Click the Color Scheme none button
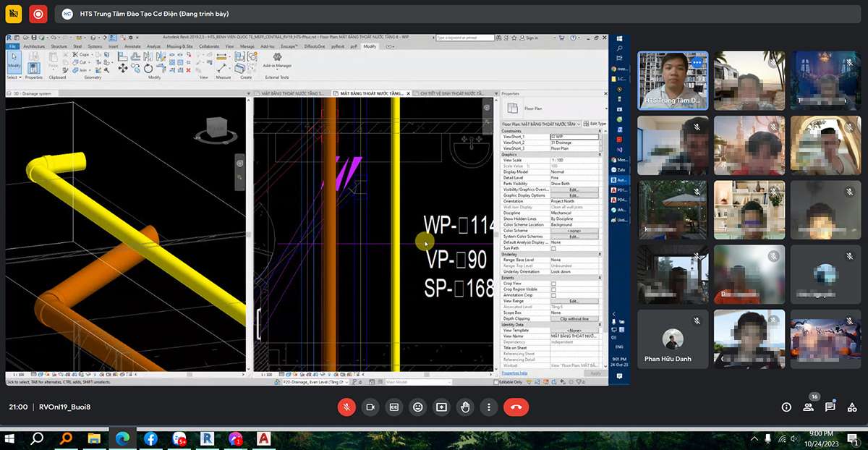The image size is (868, 450). point(574,231)
